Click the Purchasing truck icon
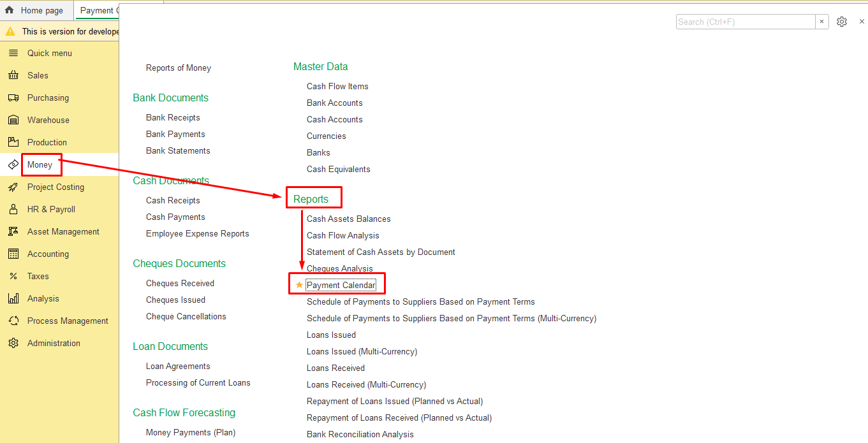868x443 pixels. 13,98
